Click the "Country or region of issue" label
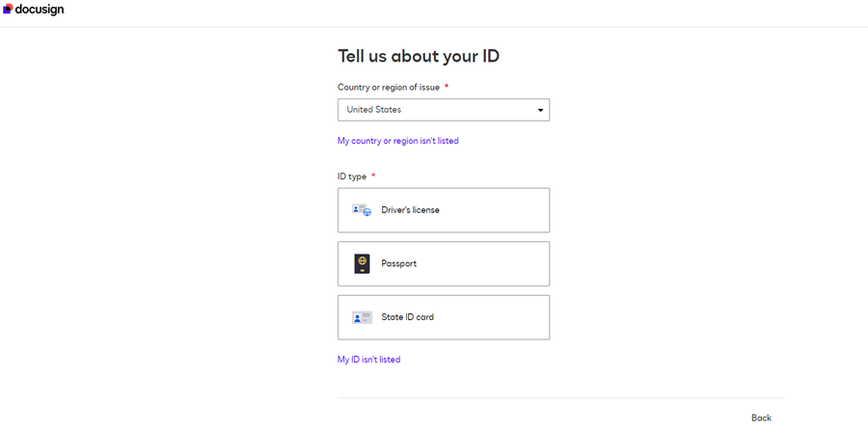This screenshot has height=433, width=868. click(389, 87)
